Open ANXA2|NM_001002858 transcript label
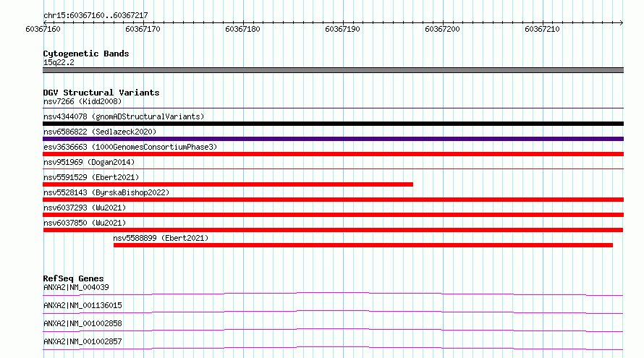Image resolution: width=644 pixels, height=358 pixels. pyautogui.click(x=82, y=323)
